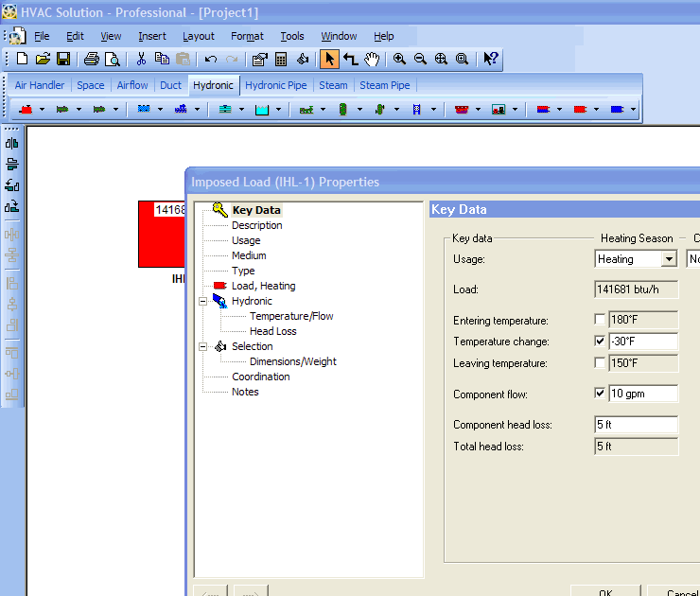The image size is (700, 596).
Task: Insert the green vertical vessel component
Action: click(342, 110)
